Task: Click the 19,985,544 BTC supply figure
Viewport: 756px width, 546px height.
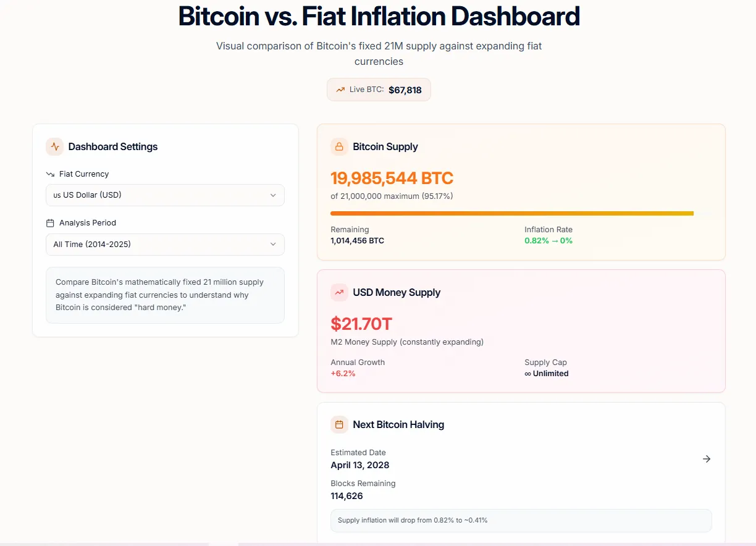Action: pyautogui.click(x=392, y=178)
